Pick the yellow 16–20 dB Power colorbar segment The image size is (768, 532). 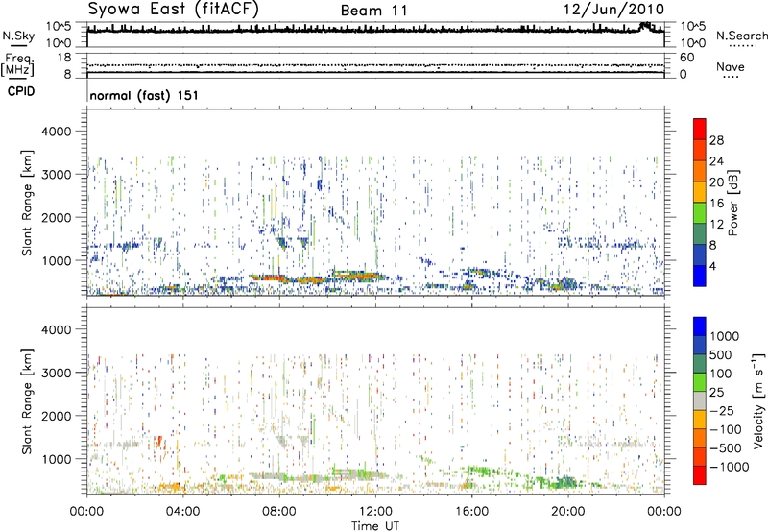point(700,192)
